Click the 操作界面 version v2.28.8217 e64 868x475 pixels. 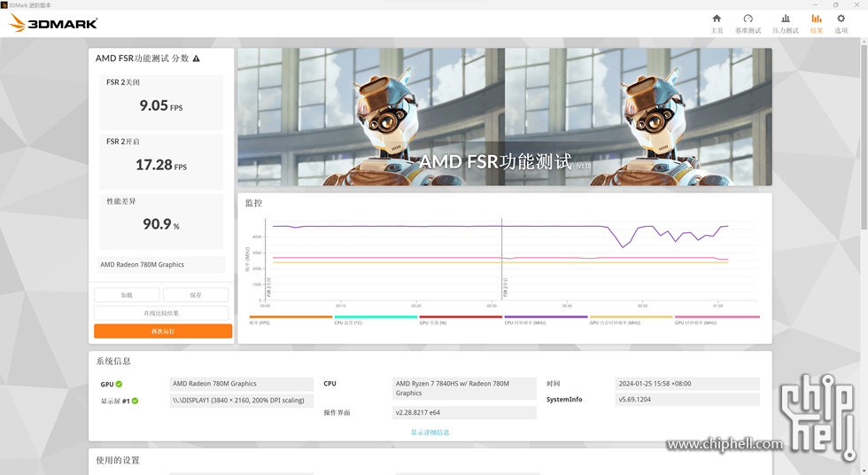[x=464, y=412]
